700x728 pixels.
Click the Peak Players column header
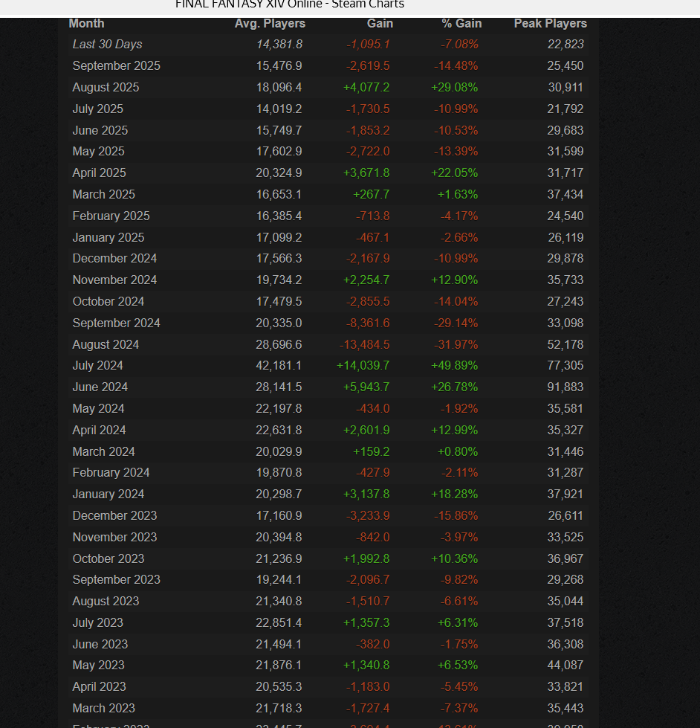point(551,24)
